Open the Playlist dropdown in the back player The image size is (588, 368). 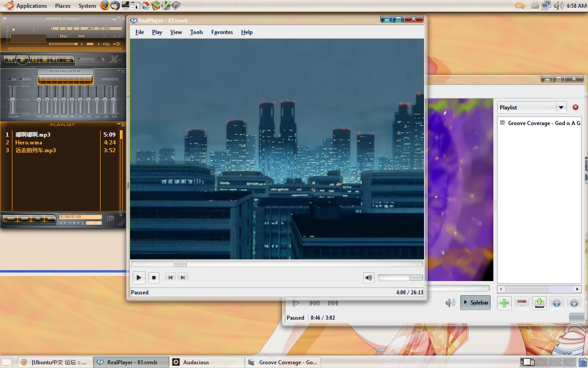pyautogui.click(x=532, y=108)
